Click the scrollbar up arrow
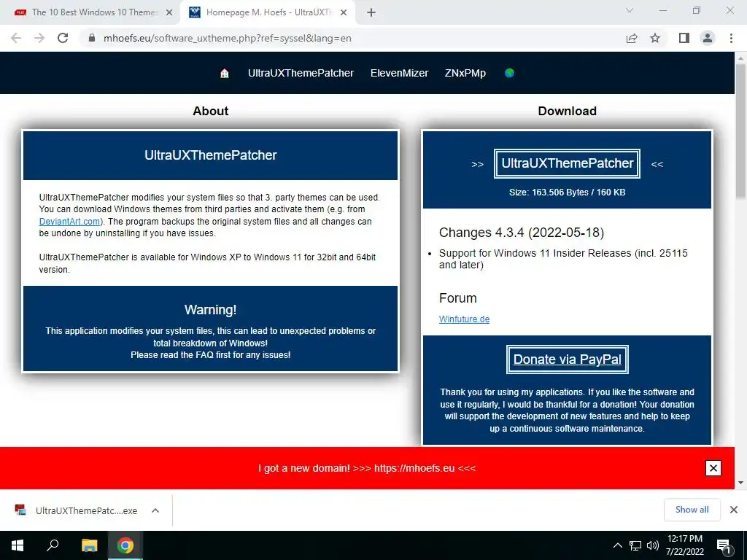 [740, 58]
